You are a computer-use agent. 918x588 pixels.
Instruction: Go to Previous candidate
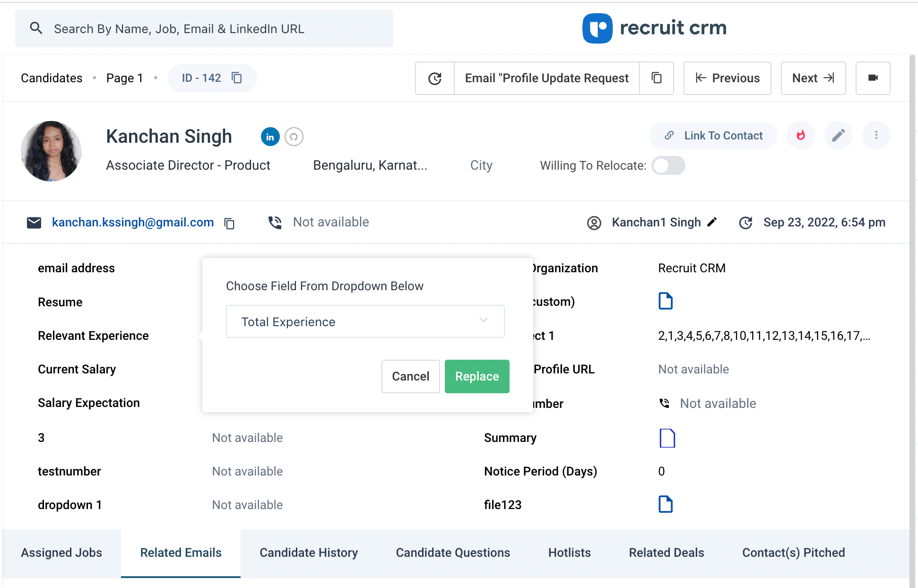[727, 78]
